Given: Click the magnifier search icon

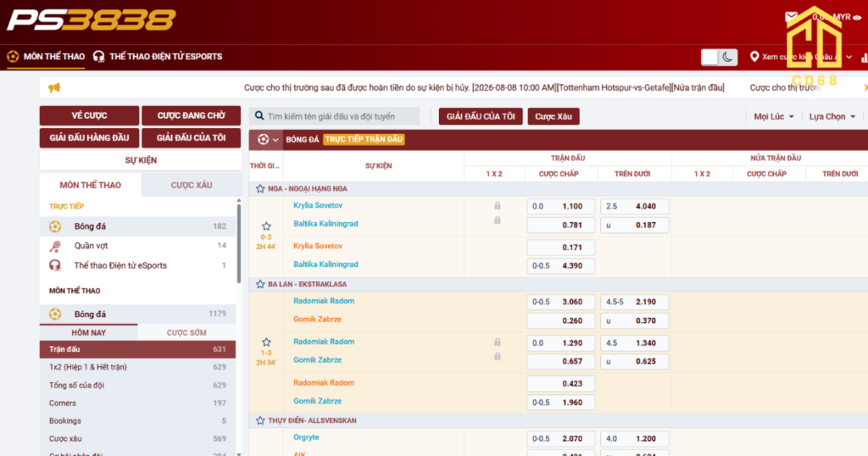Looking at the screenshot, I should [259, 116].
